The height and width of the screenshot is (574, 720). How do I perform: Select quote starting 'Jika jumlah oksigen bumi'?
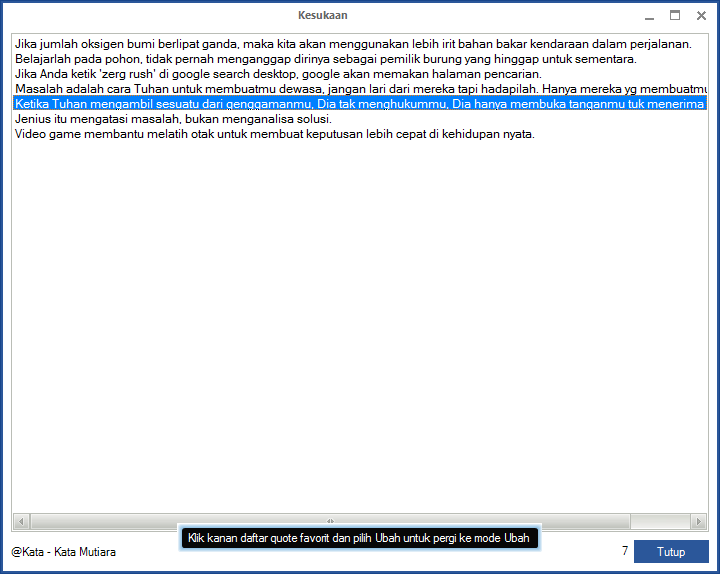click(x=360, y=44)
